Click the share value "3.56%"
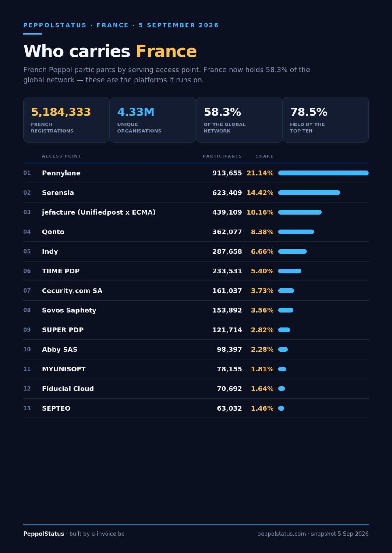 (x=262, y=310)
